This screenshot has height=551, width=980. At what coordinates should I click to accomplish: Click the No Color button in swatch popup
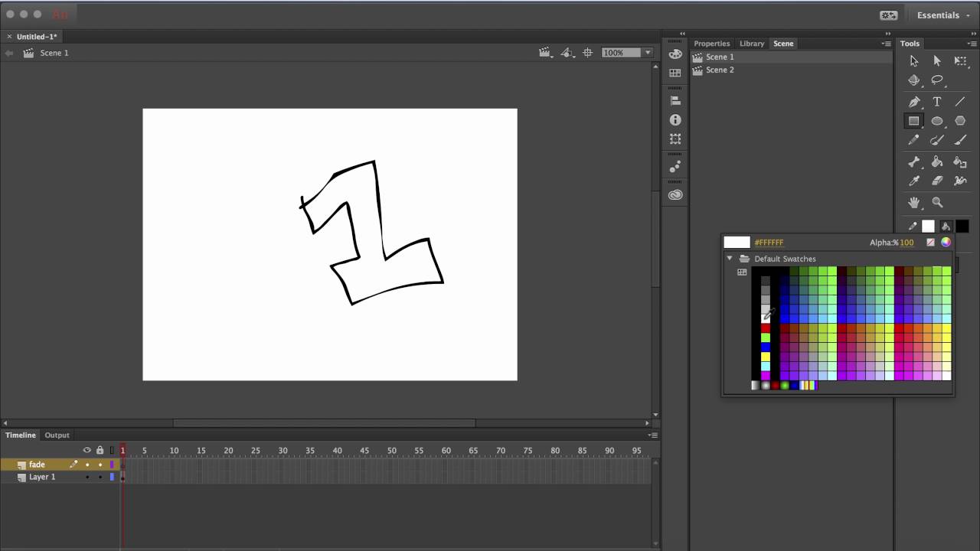click(x=931, y=243)
